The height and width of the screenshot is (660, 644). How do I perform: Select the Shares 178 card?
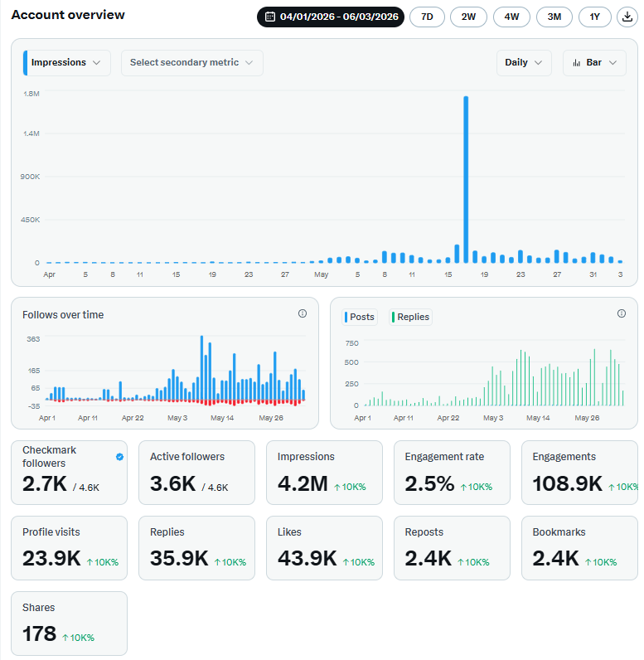point(69,624)
